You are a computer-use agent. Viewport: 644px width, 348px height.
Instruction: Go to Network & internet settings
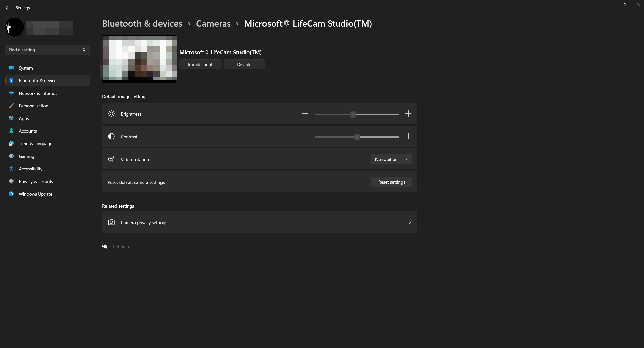(47, 93)
